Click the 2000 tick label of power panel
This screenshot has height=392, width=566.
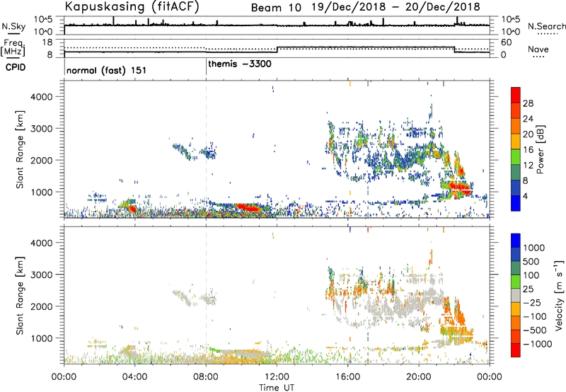[42, 160]
